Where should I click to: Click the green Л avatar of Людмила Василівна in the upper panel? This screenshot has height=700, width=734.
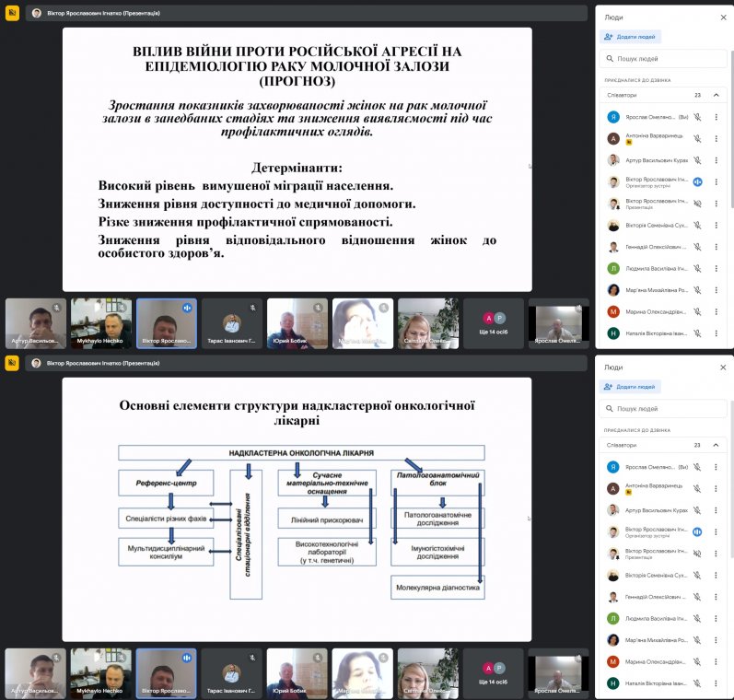click(x=613, y=268)
